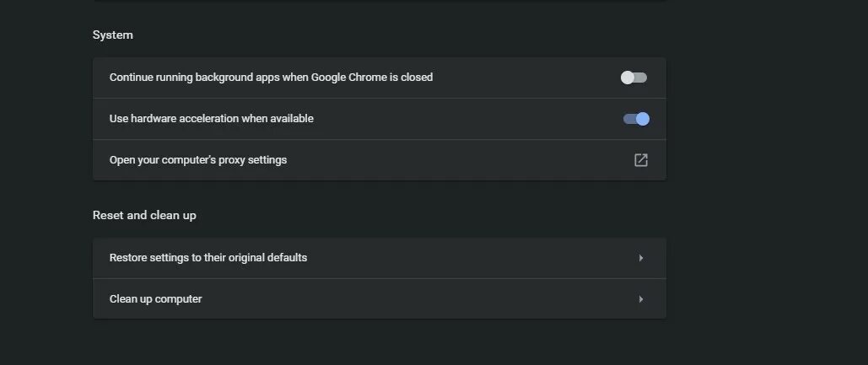Click blank margin left of the System card
Viewport: 868px width, 365px height.
(x=46, y=118)
